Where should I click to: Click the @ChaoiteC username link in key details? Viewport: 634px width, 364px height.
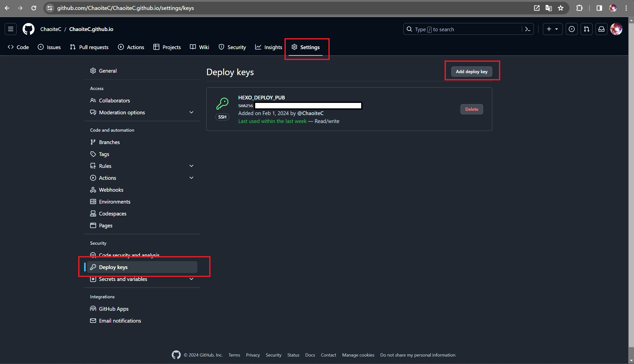311,113
